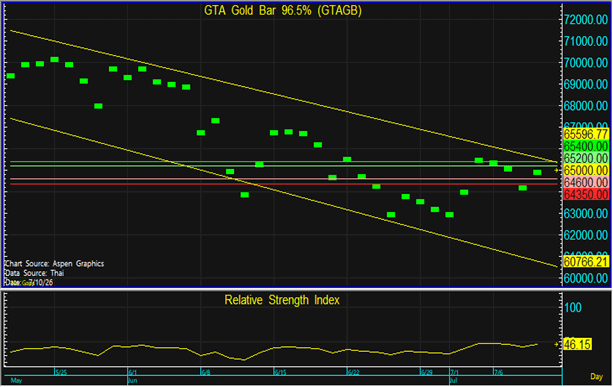613x387 pixels.
Task: Click the red horizontal support line
Action: (x=283, y=184)
